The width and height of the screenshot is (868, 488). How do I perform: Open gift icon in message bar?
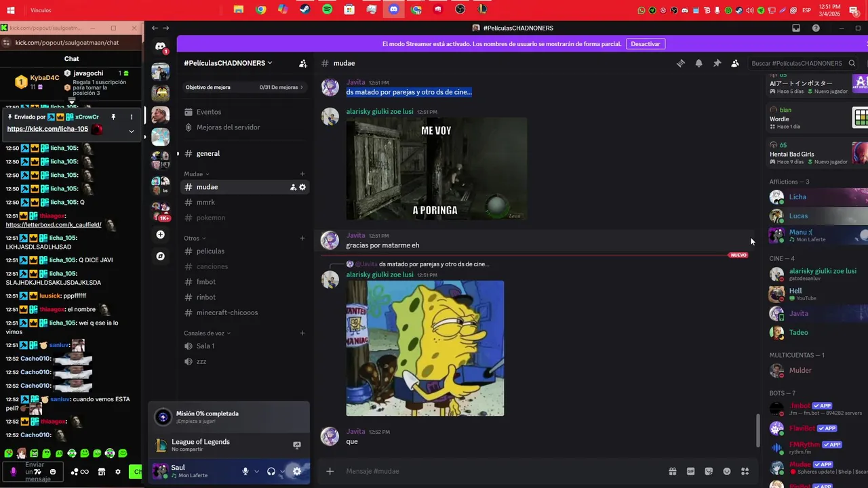point(673,471)
